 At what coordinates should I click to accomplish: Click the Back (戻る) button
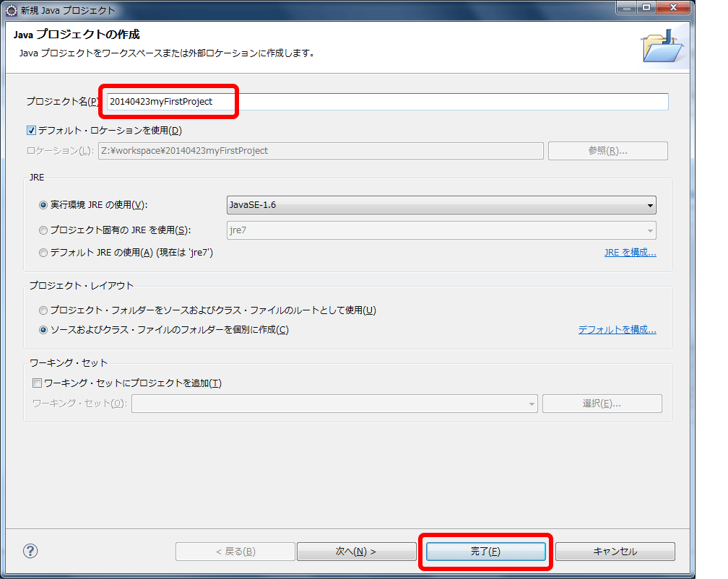[x=235, y=552]
